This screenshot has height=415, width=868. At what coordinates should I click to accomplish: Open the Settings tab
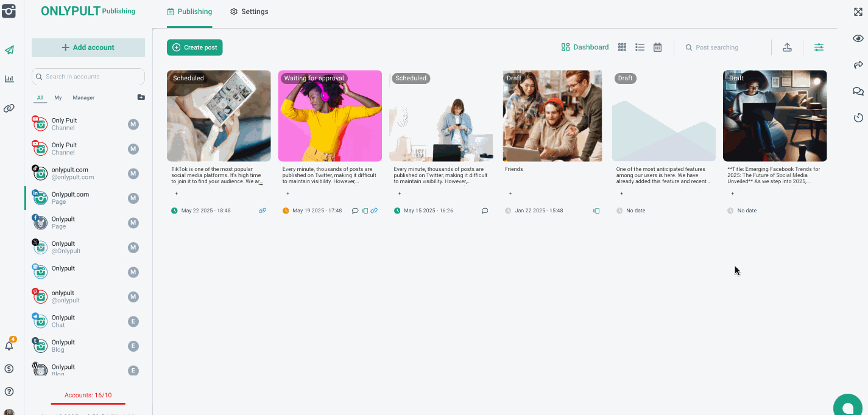pyautogui.click(x=249, y=12)
